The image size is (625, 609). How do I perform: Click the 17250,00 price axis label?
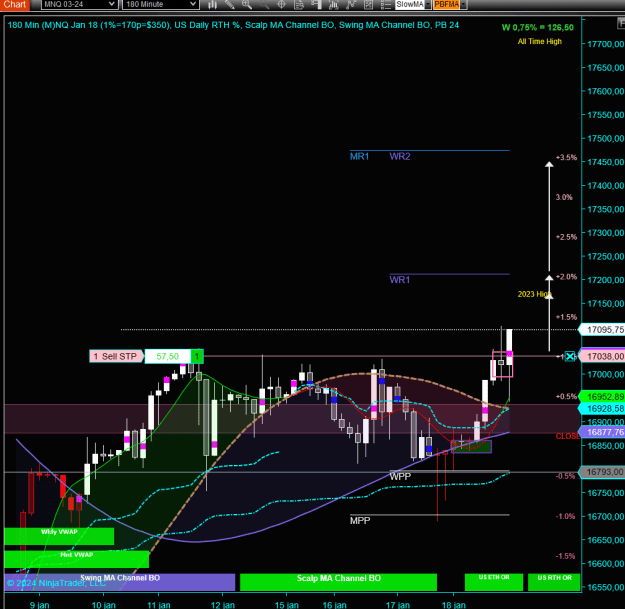(x=606, y=256)
